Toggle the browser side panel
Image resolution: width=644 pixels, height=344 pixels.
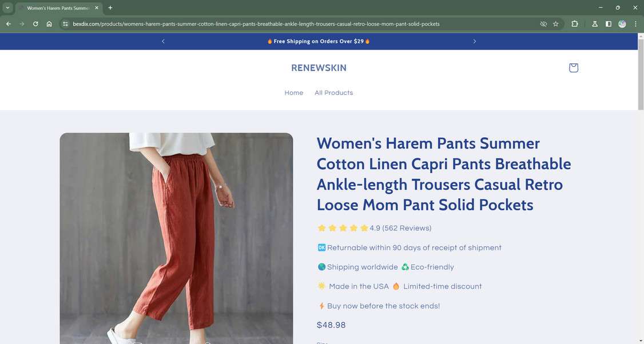pyautogui.click(x=609, y=24)
